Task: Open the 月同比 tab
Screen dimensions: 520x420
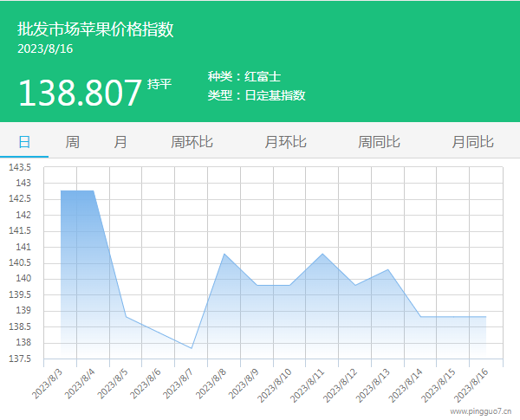Action: coord(472,142)
